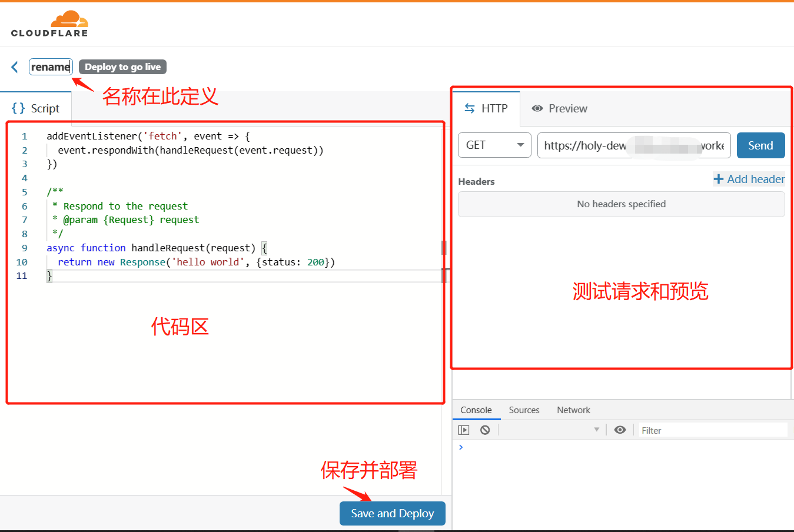Click 'No headers specified' box
794x532 pixels.
pyautogui.click(x=622, y=204)
